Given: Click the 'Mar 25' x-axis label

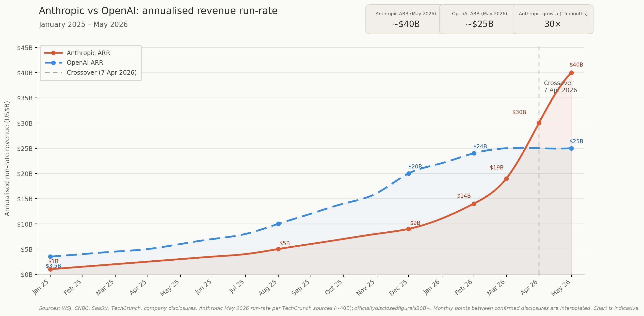Looking at the screenshot, I should pos(105,287).
